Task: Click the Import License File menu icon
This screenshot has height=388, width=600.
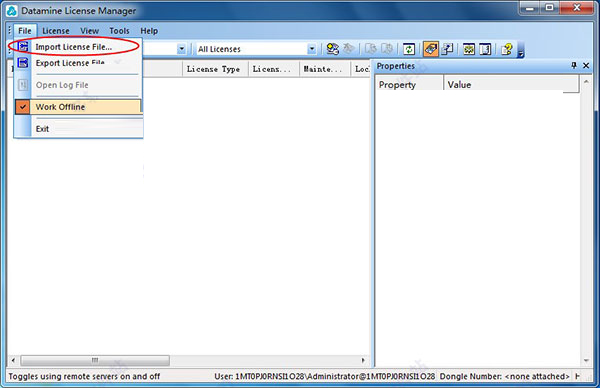Action: tap(23, 47)
